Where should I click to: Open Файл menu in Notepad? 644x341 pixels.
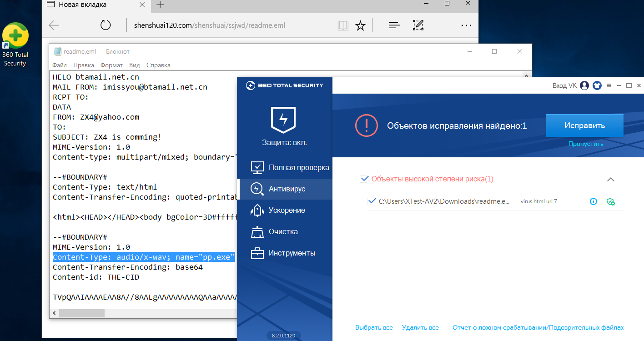point(60,65)
